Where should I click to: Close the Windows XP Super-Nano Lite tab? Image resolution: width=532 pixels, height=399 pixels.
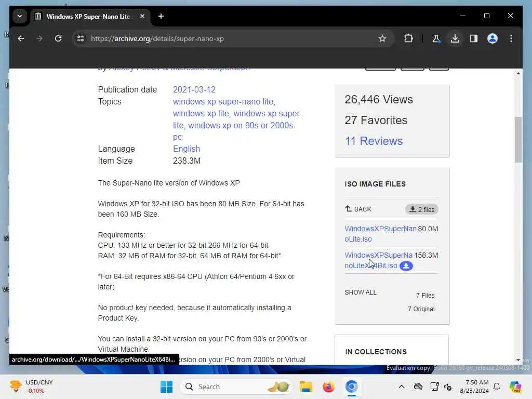point(142,16)
